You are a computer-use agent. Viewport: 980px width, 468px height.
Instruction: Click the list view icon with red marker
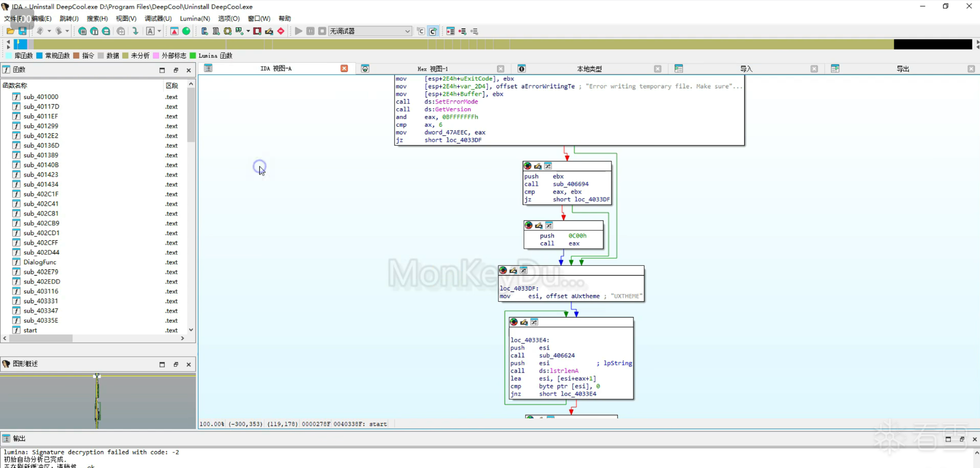(x=450, y=31)
